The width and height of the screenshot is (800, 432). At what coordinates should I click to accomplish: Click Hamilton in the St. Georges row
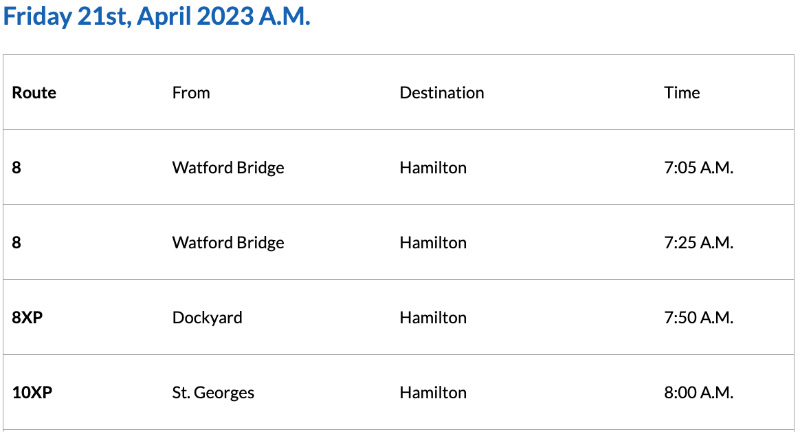tap(433, 393)
